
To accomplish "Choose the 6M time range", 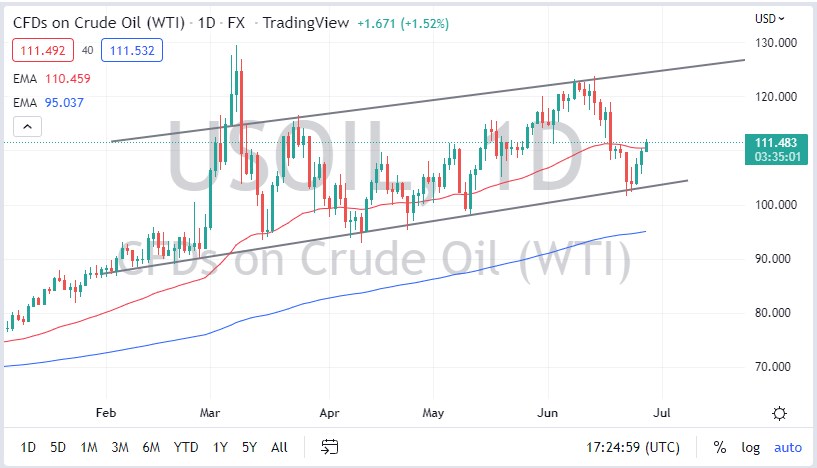I will (152, 447).
